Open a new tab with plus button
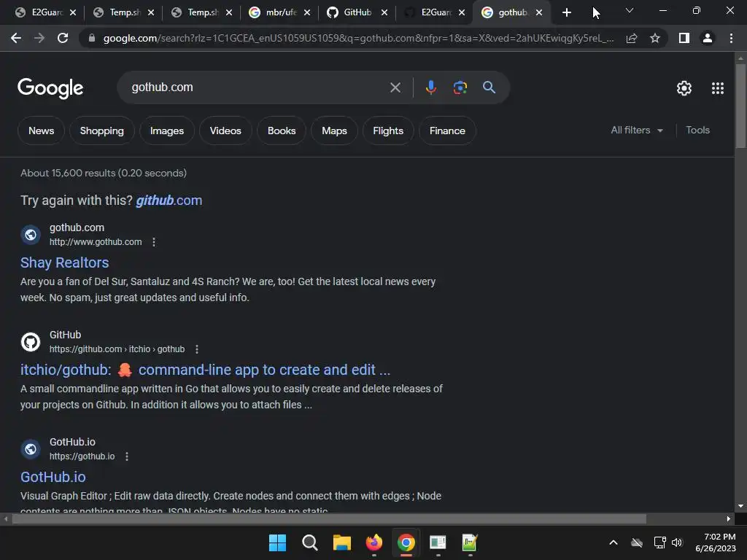 coord(566,12)
